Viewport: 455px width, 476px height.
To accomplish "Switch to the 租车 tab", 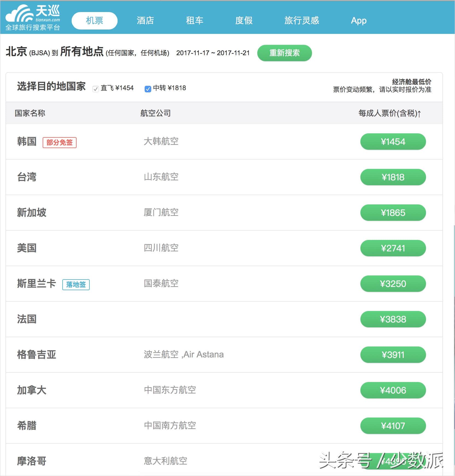I will point(195,20).
